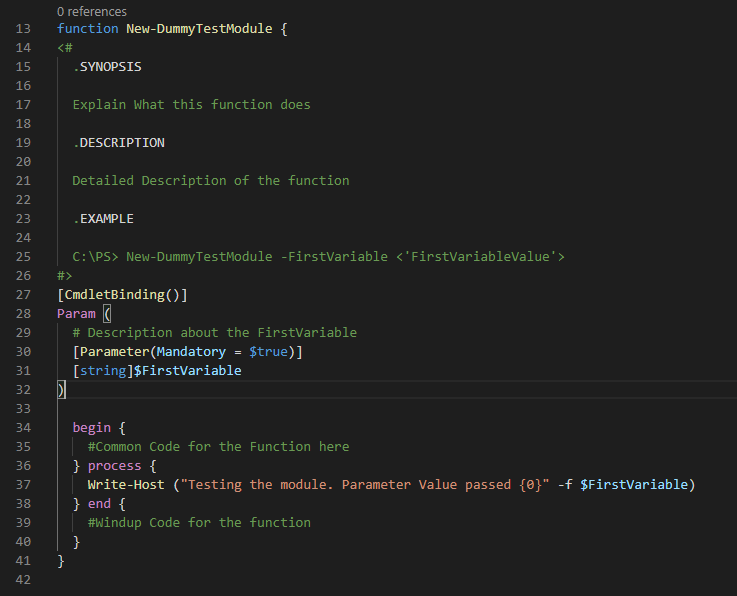Click the Param keyword on line 28
The height and width of the screenshot is (596, 737).
[x=76, y=314]
